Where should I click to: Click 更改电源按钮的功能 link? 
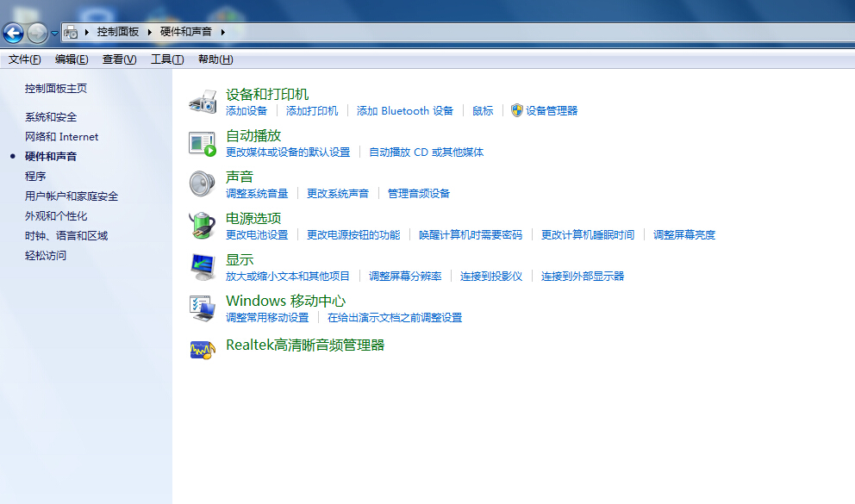353,235
